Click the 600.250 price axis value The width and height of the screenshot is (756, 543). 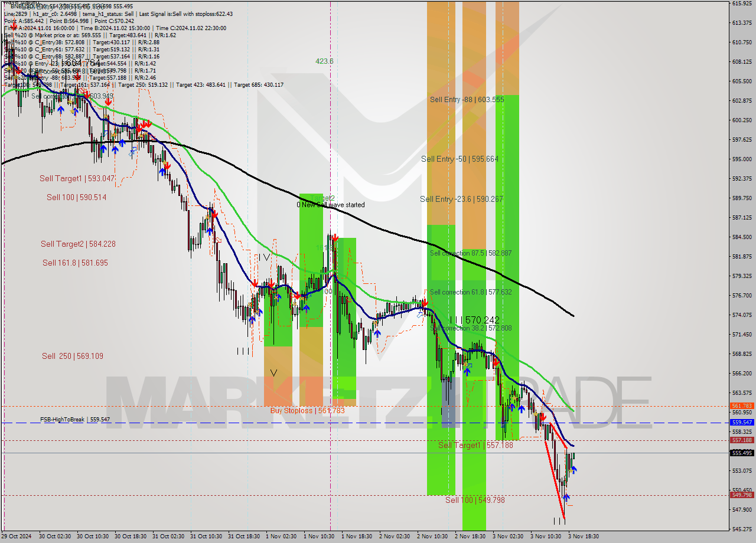click(742, 120)
